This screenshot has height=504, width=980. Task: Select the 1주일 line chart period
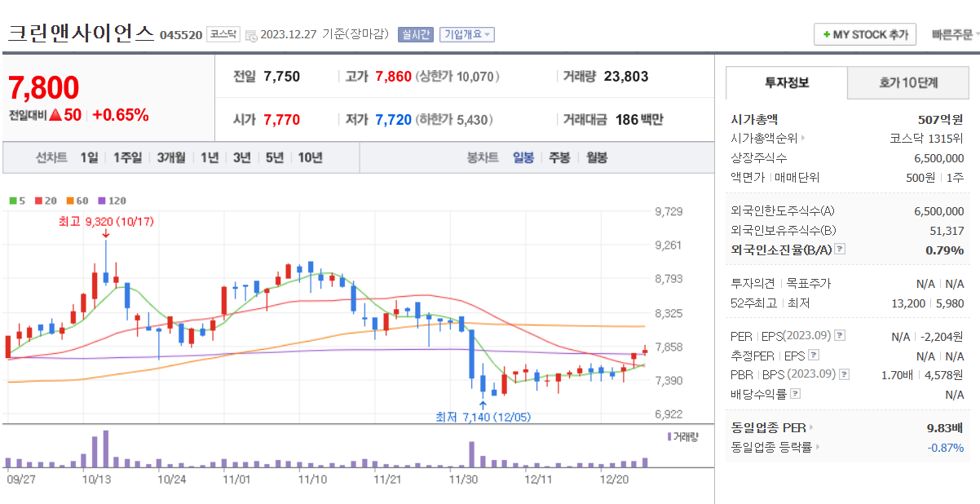(x=128, y=157)
